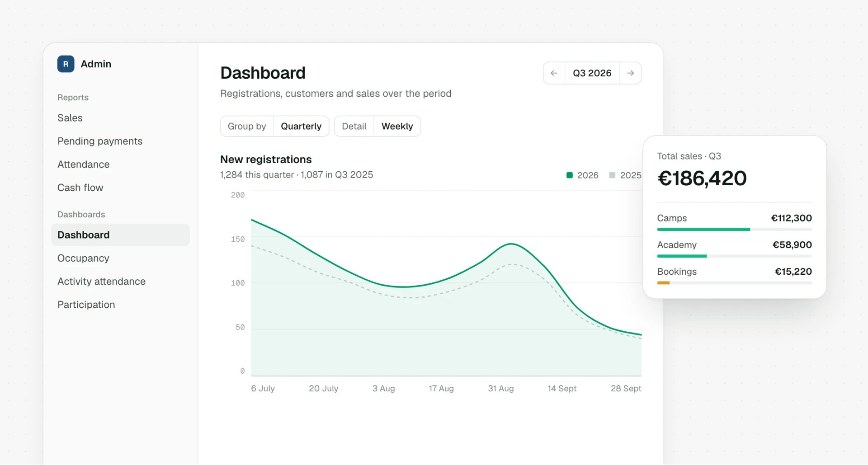
Task: Click the Bookings €15,220 amount
Action: pos(793,272)
